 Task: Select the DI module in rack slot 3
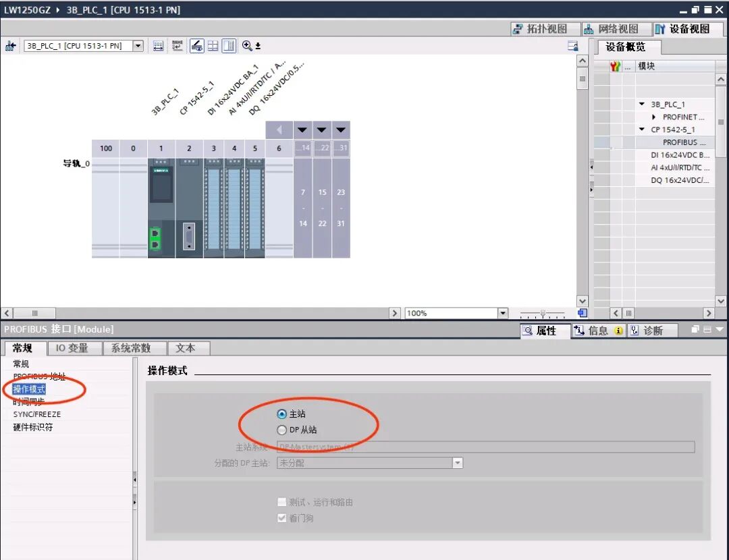214,208
